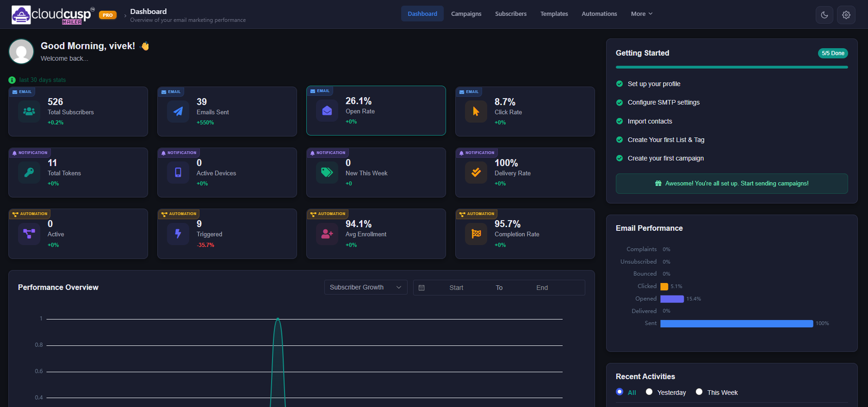Click the Create Your first List & Tag checkmark
Screen dimensions: 868x407
pyautogui.click(x=620, y=140)
